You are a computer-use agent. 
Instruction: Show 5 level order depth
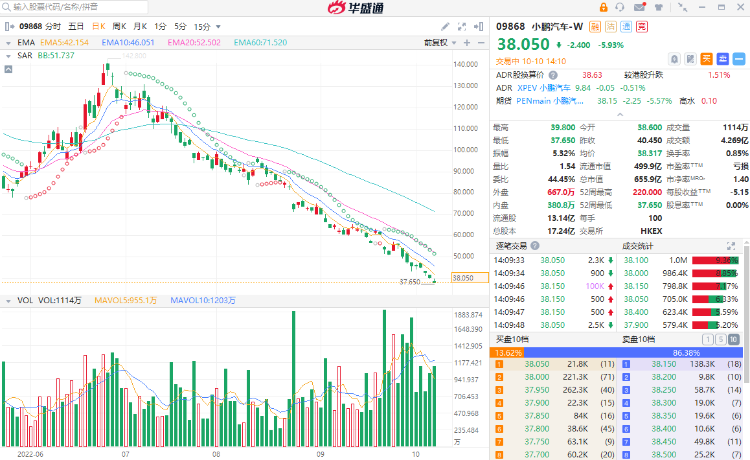tap(720, 340)
